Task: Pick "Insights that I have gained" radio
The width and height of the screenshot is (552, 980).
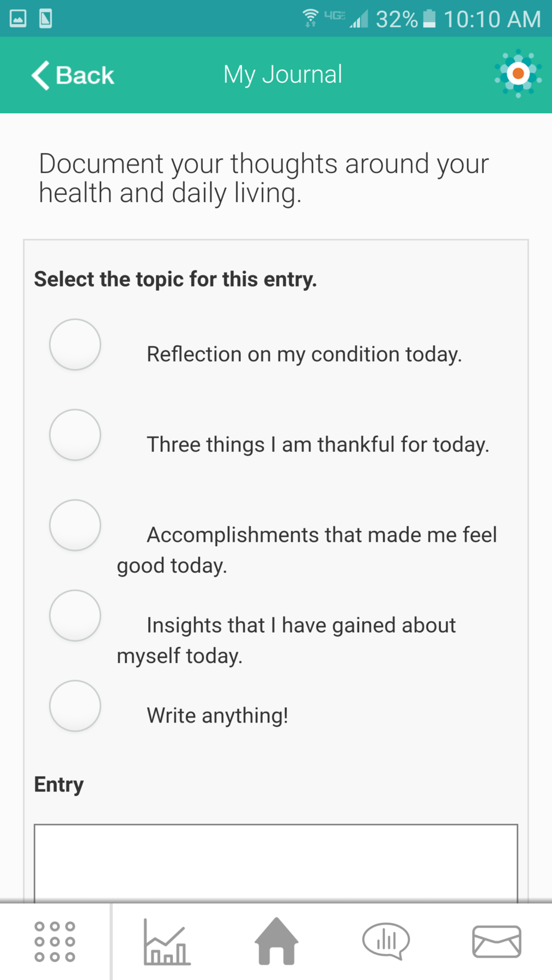Action: point(75,616)
